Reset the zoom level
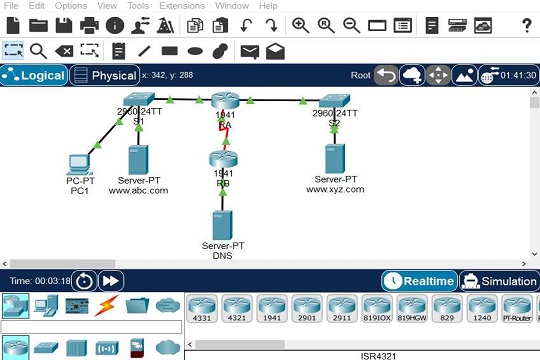The height and width of the screenshot is (360, 540). 326,26
